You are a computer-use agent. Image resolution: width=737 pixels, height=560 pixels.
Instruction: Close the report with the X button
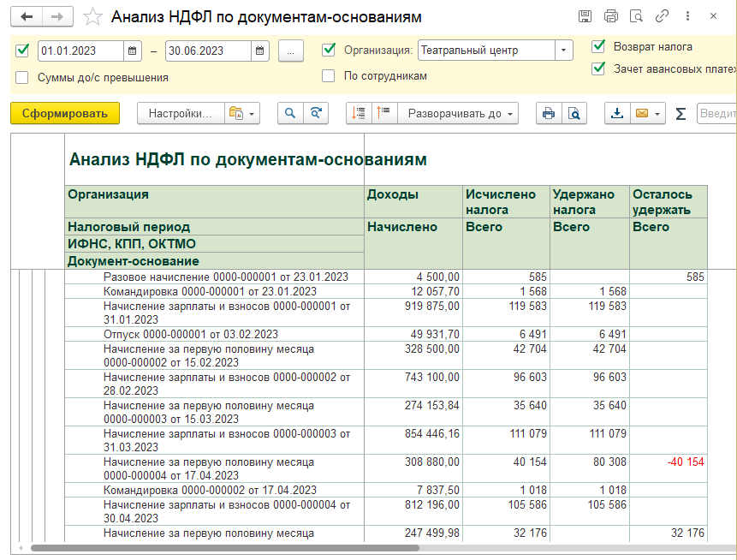pos(713,16)
